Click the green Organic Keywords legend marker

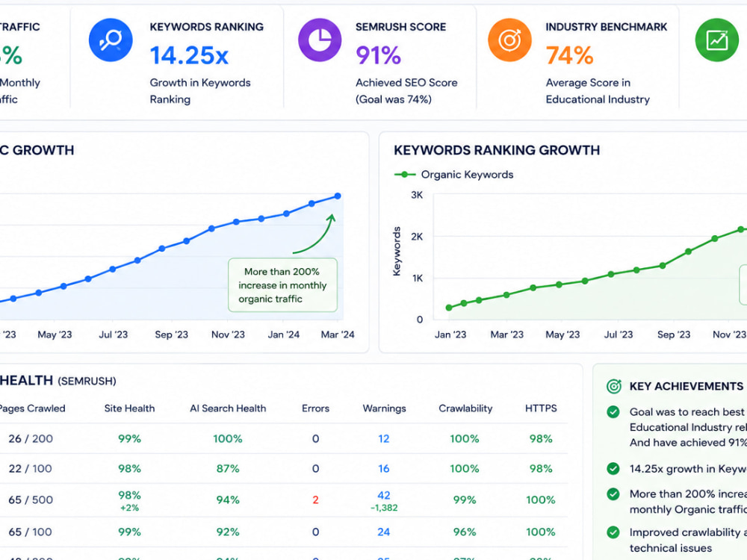point(405,175)
